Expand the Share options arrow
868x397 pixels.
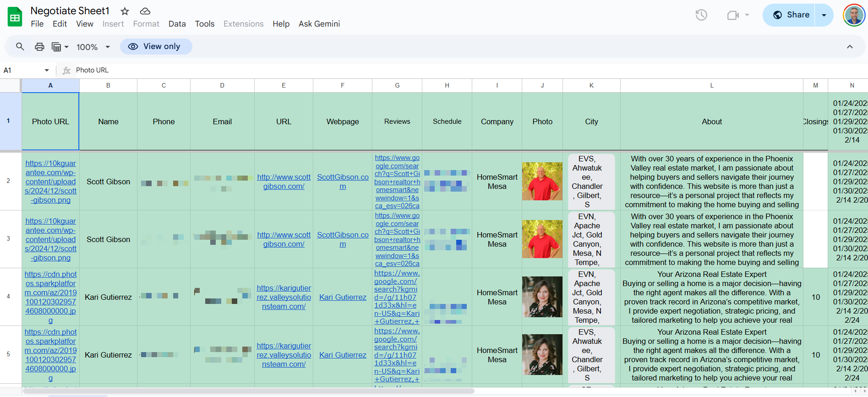(x=824, y=15)
